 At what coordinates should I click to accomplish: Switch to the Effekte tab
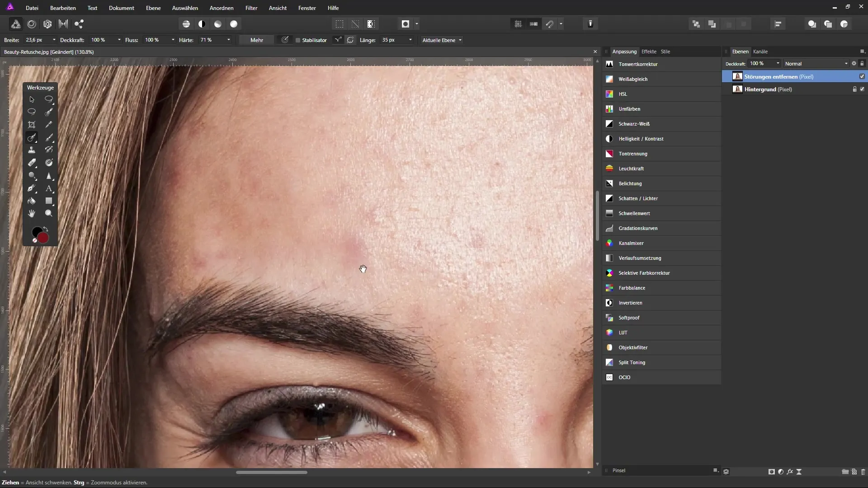tap(649, 52)
